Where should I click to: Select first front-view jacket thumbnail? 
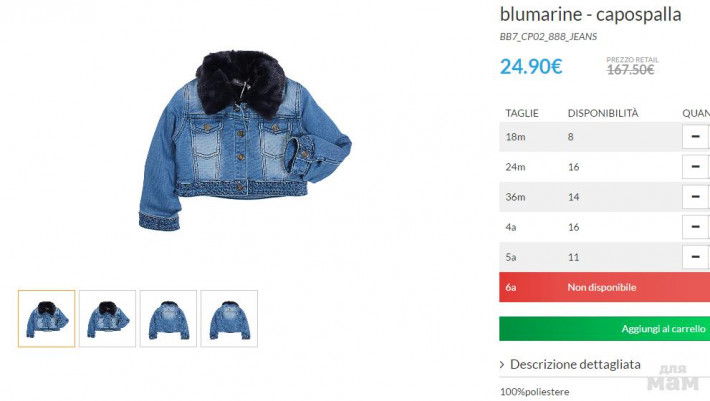(47, 319)
